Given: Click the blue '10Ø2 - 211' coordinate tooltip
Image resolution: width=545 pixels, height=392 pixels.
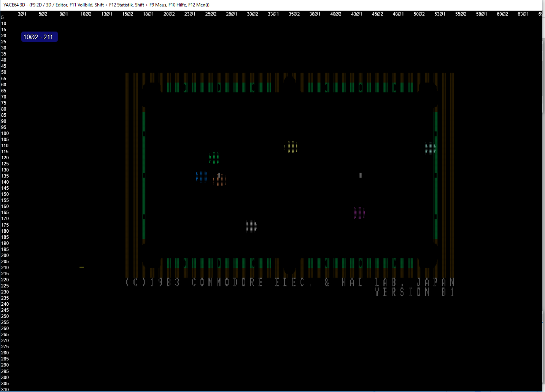Looking at the screenshot, I should click(x=39, y=37).
